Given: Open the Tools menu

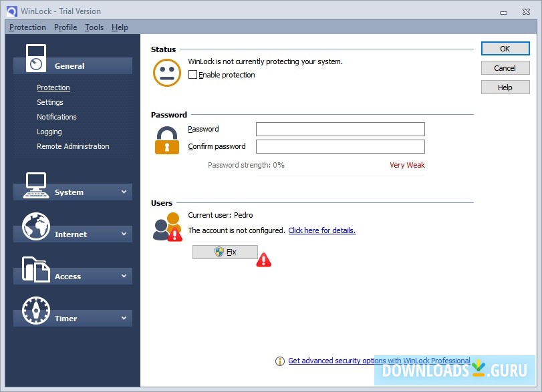Looking at the screenshot, I should [x=94, y=27].
